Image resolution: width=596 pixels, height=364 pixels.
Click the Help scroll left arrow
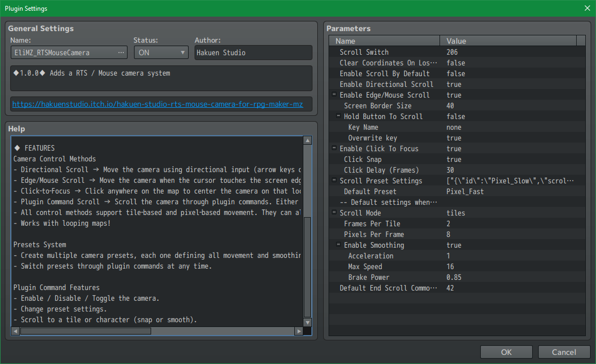tap(16, 331)
